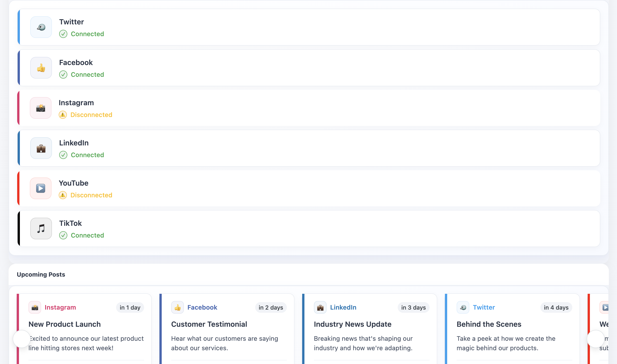
Task: Click the yellow warning icon under Instagram
Action: [63, 115]
